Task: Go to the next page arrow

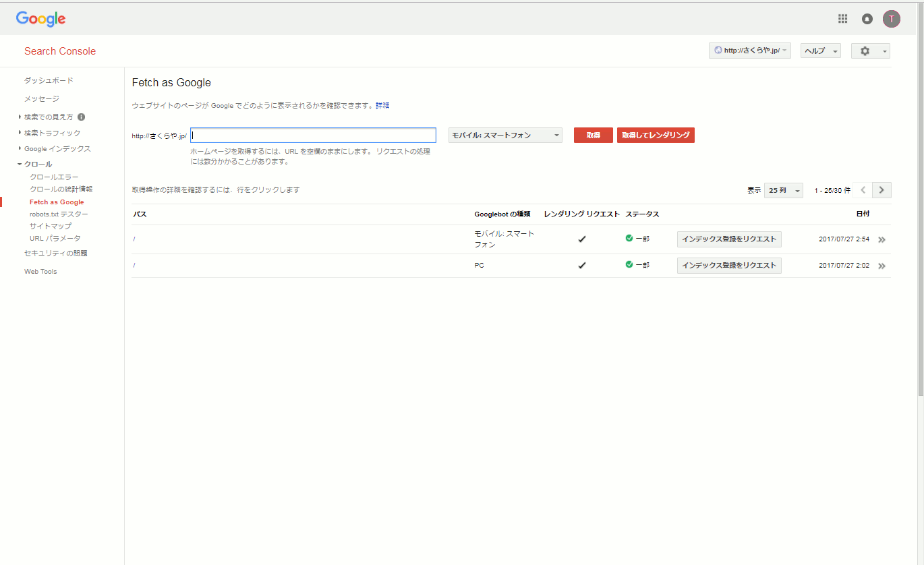Action: pos(882,190)
